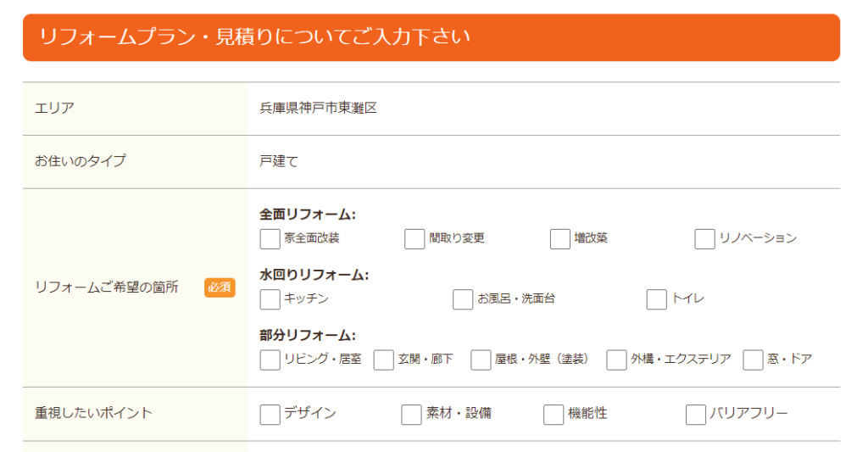The image size is (868, 452).
Task: Tick 外構・エクステリア checkbox
Action: point(616,360)
